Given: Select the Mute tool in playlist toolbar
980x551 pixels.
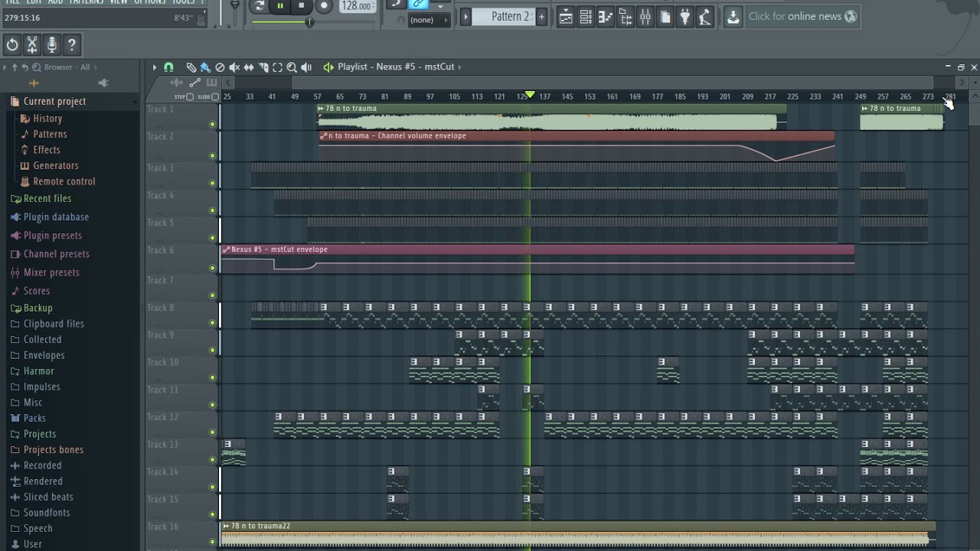Looking at the screenshot, I should [234, 67].
